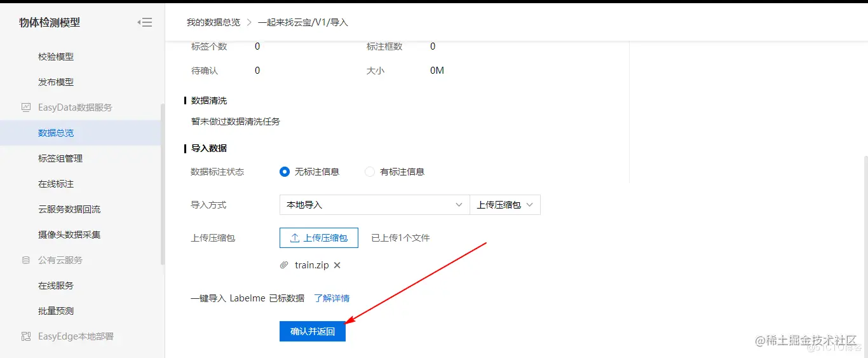This screenshot has width=868, height=358.
Task: Select the 无标注信息 radio button
Action: [x=285, y=172]
